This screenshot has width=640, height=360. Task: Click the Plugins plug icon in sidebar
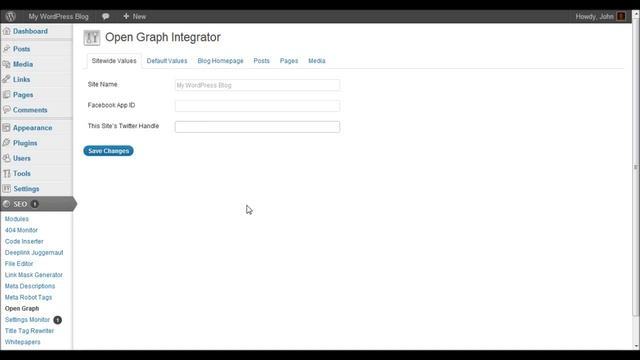(x=7, y=143)
